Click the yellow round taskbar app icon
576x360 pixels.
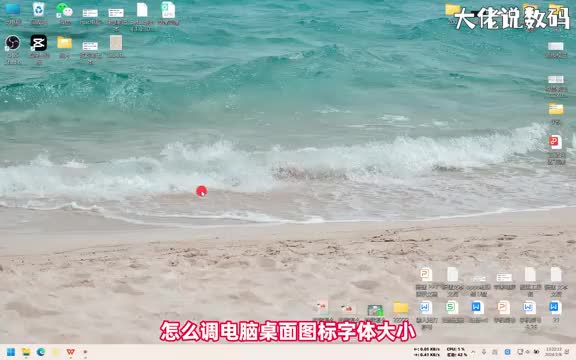(x=55, y=352)
